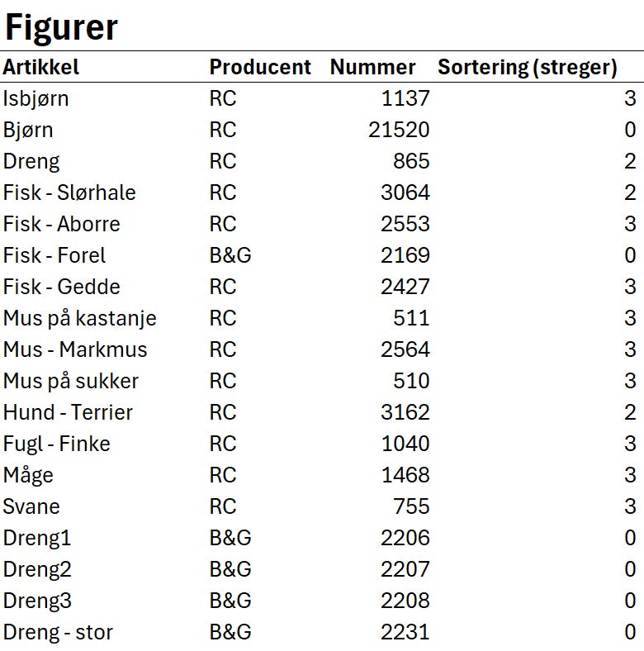Select the Dreng1 cell
This screenshot has height=651, width=644.
point(37,538)
